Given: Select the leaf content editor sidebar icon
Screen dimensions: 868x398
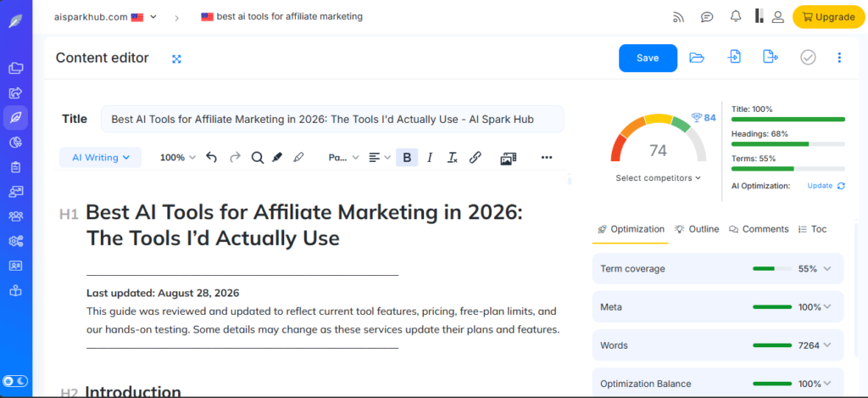Looking at the screenshot, I should pyautogui.click(x=16, y=117).
